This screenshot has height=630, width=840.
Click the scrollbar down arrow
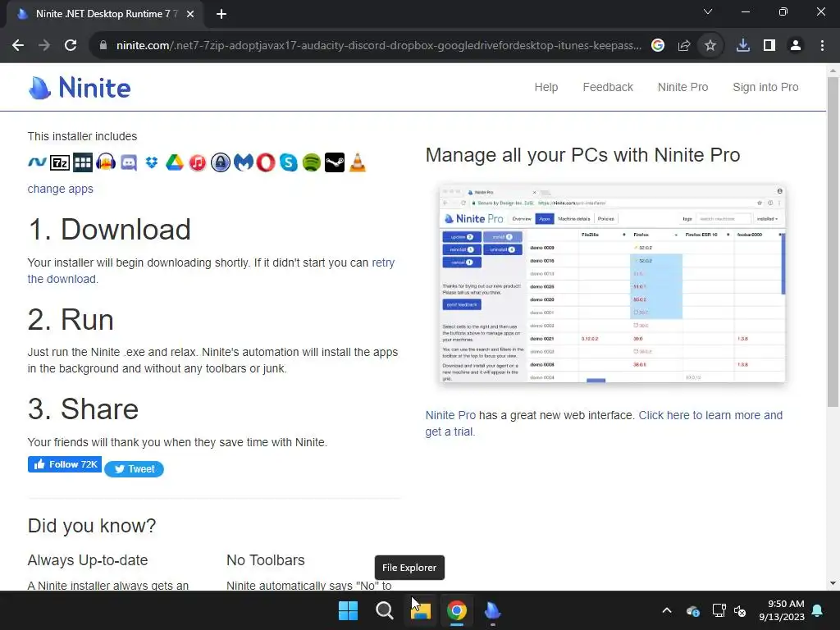(x=833, y=583)
